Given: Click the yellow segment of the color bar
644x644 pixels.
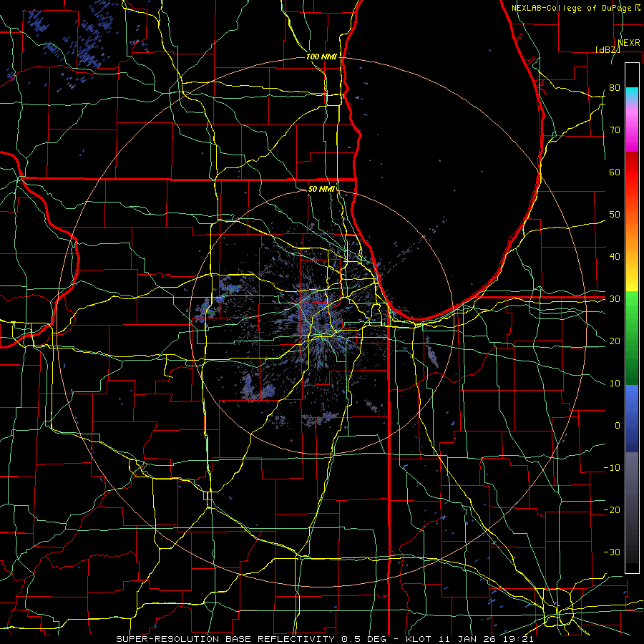Looking at the screenshot, I should click(x=632, y=279).
